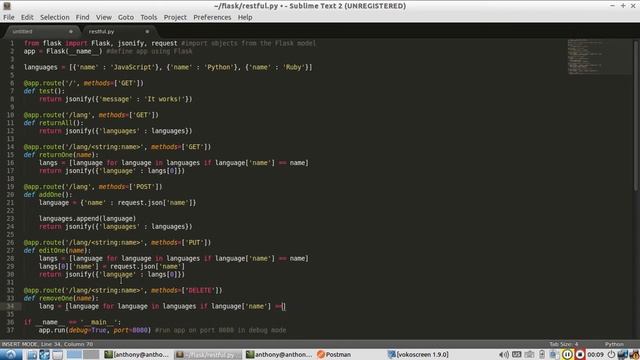Click the clipboard manager tray icon

(x=542, y=354)
